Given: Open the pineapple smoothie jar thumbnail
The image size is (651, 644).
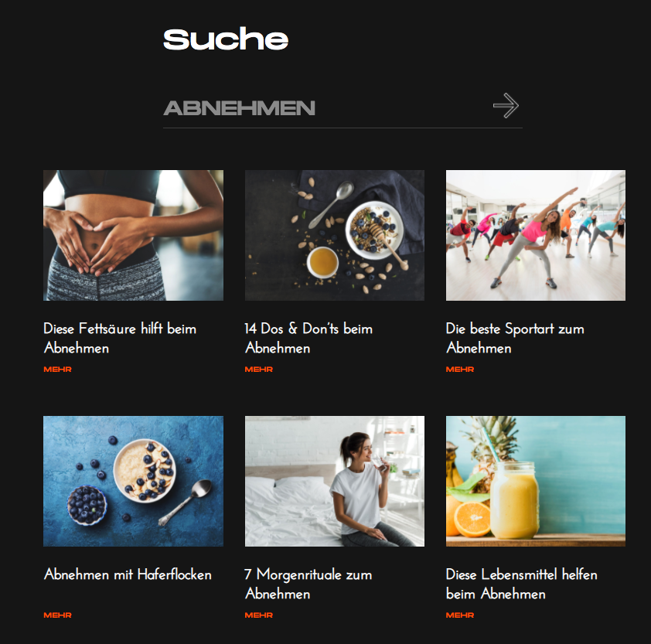Looking at the screenshot, I should click(536, 481).
